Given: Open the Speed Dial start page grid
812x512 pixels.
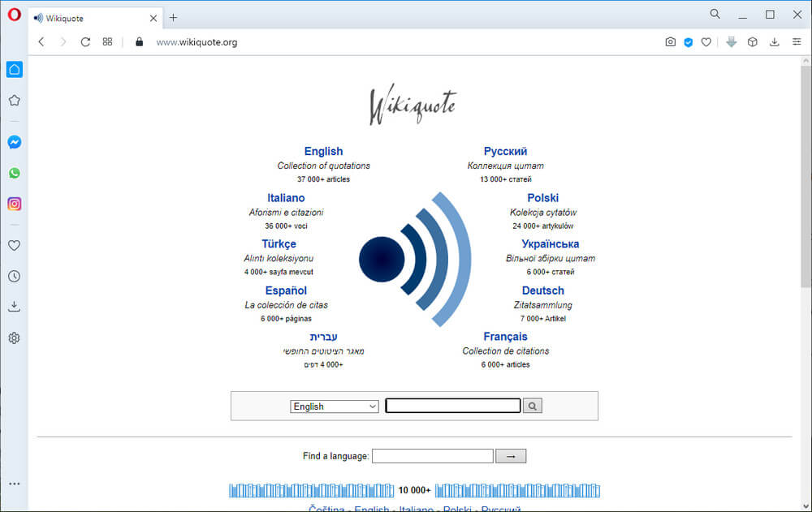Looking at the screenshot, I should pos(107,42).
